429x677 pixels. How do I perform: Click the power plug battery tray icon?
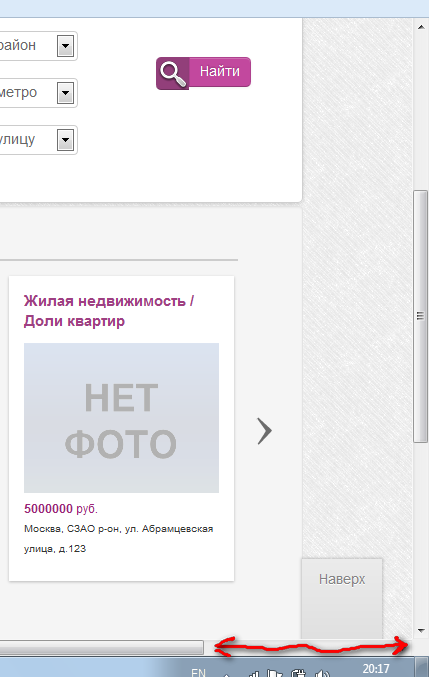[x=298, y=674]
